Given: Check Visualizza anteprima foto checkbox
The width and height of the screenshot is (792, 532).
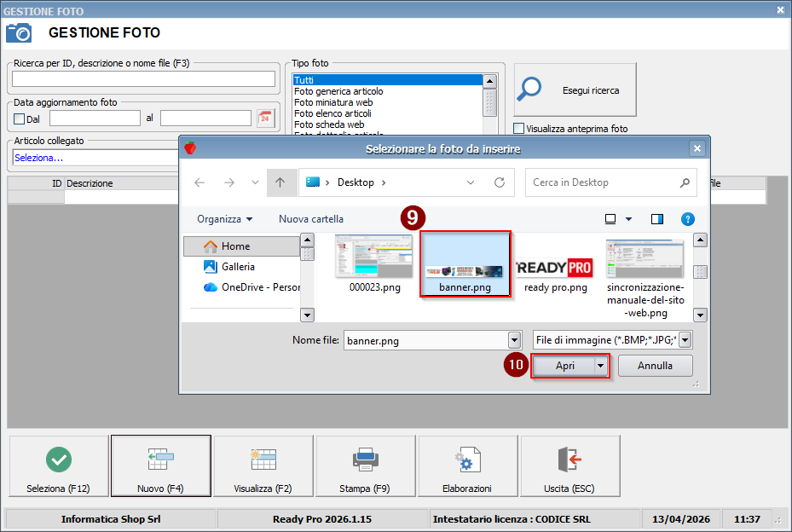Looking at the screenshot, I should (519, 129).
